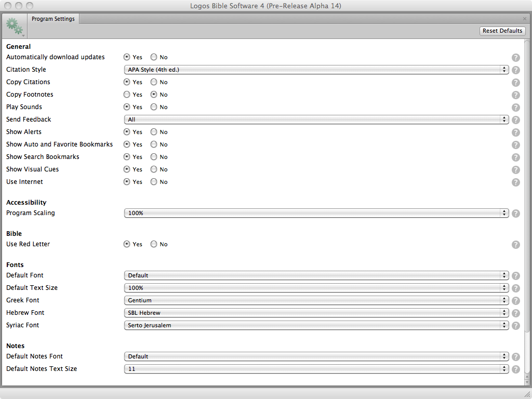Show help for Show Alerts
Image resolution: width=532 pixels, height=399 pixels.
click(516, 132)
